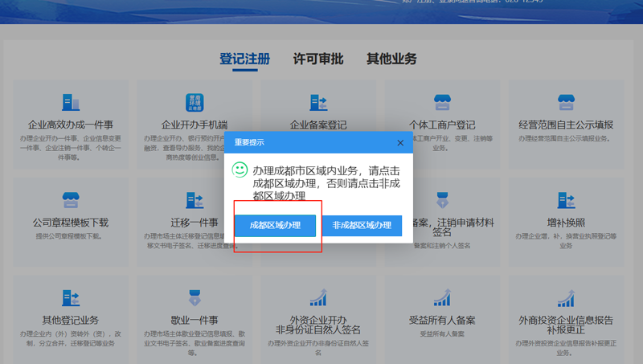Click the 提供公司章程模板下载 description text

coord(69,236)
